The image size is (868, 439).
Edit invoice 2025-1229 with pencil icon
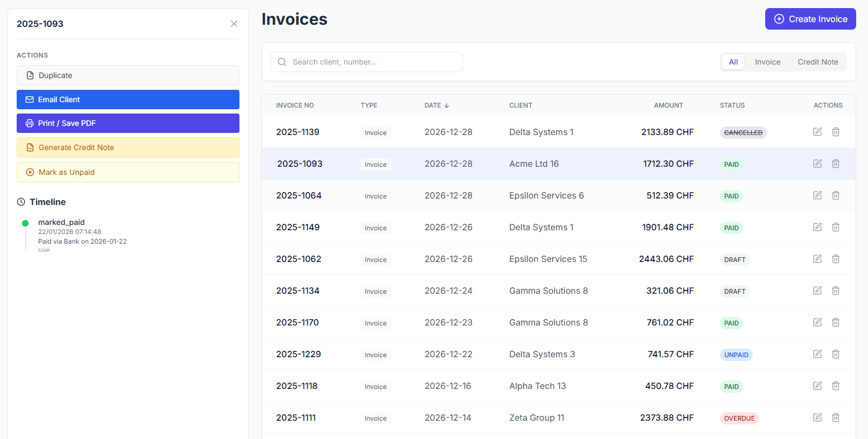(817, 354)
